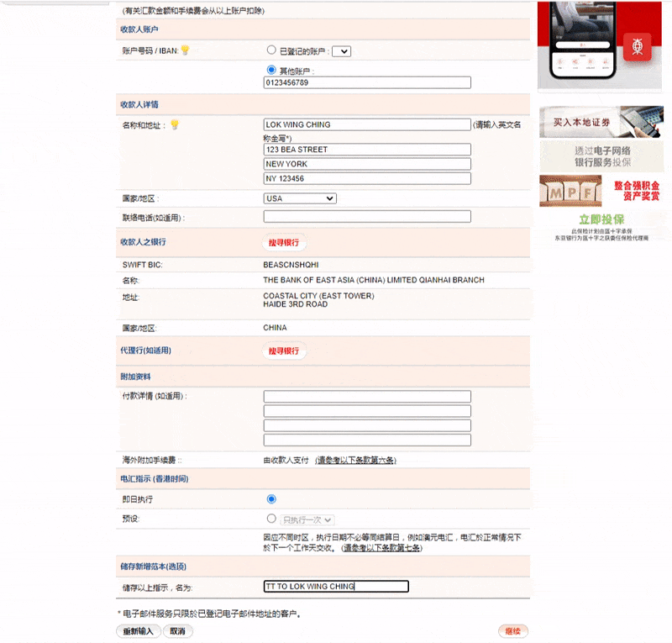
Task: Open the 只执行一次 frequency dropdown
Action: tap(307, 520)
